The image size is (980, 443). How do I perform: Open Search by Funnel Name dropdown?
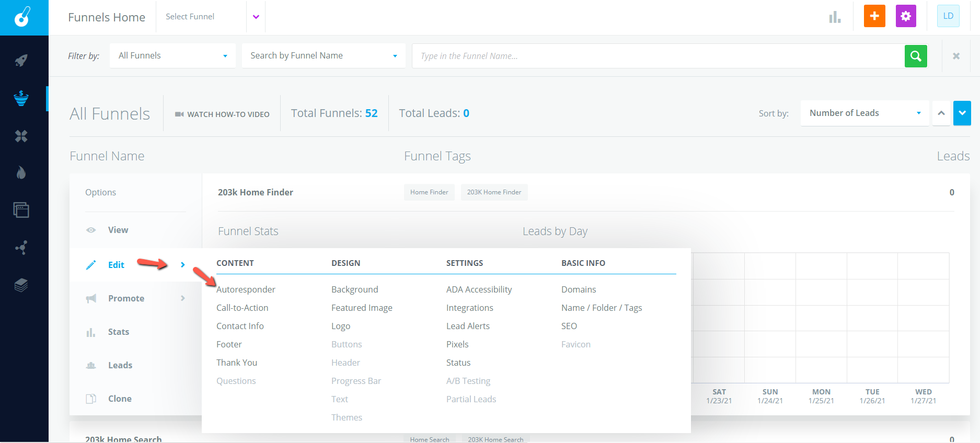click(x=324, y=56)
